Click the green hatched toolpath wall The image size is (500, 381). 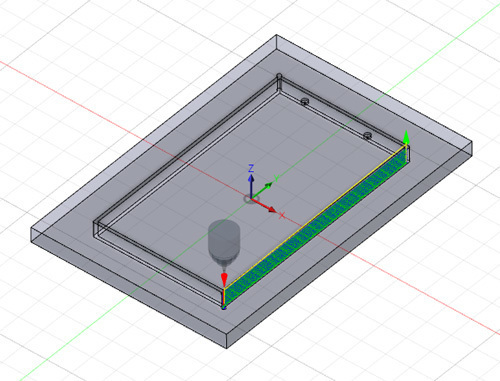(x=316, y=226)
